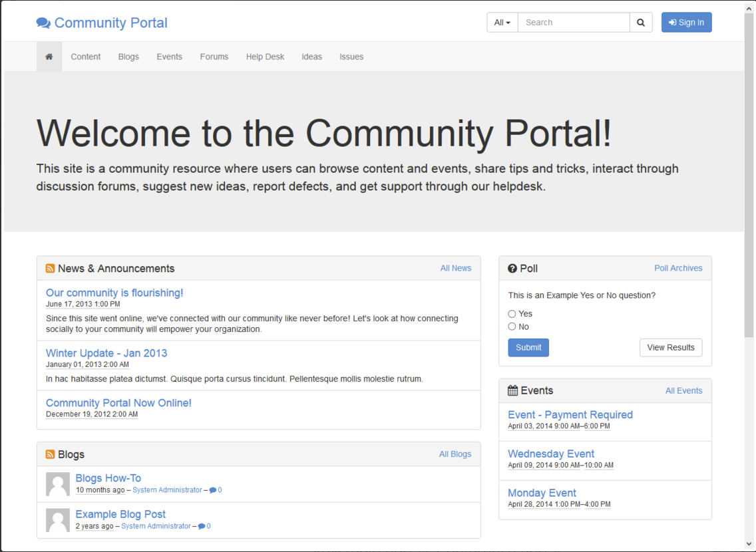
Task: Click the Submit button under the poll
Action: [x=528, y=347]
